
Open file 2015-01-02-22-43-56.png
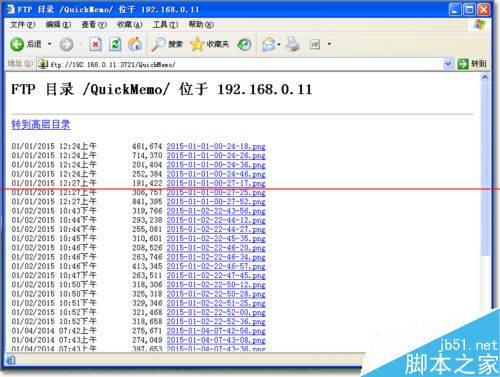tap(216, 211)
